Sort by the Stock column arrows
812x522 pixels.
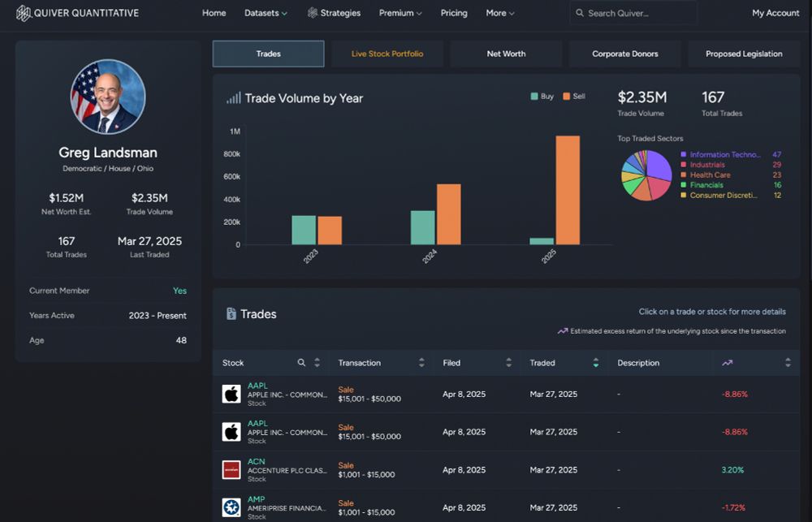pyautogui.click(x=317, y=363)
